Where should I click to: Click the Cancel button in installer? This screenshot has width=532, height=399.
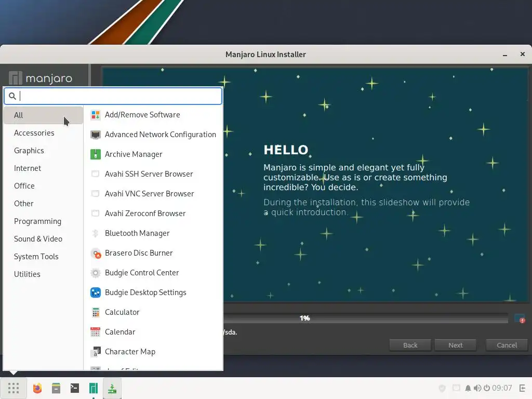507,345
